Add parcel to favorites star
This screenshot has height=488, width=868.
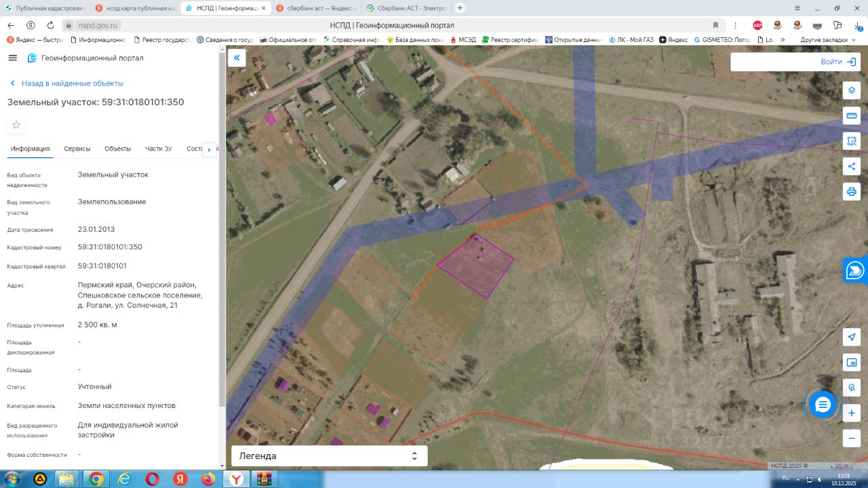tap(16, 125)
